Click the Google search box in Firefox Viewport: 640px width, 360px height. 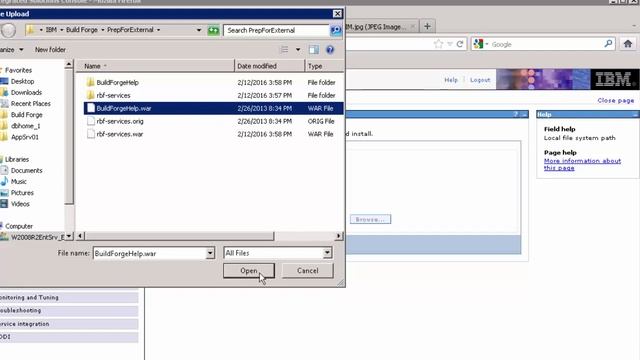[x=547, y=44]
